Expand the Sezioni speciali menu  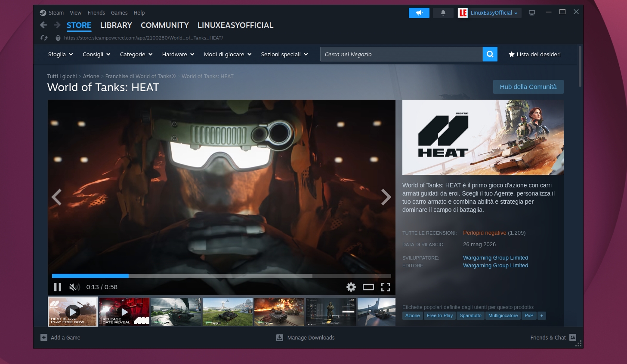[x=284, y=54]
